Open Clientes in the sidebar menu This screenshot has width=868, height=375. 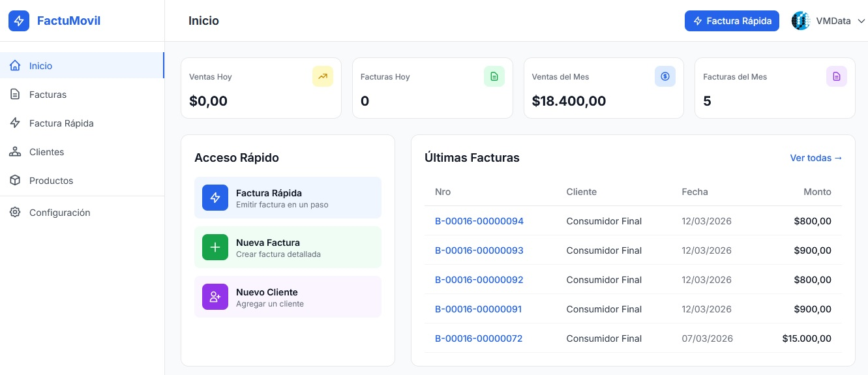click(82, 152)
